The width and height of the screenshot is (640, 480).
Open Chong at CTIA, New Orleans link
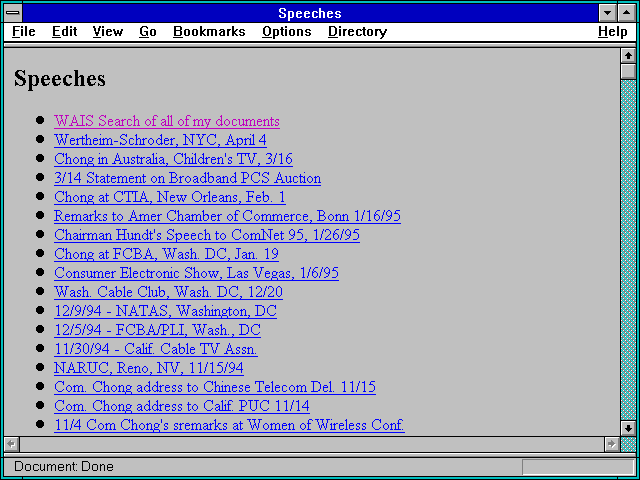click(169, 197)
